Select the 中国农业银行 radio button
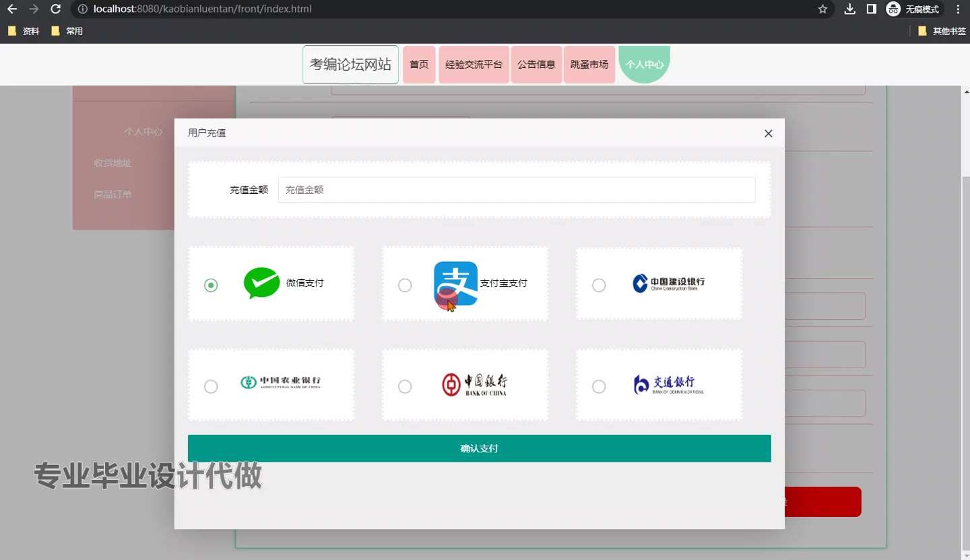970x560 pixels. (x=211, y=386)
